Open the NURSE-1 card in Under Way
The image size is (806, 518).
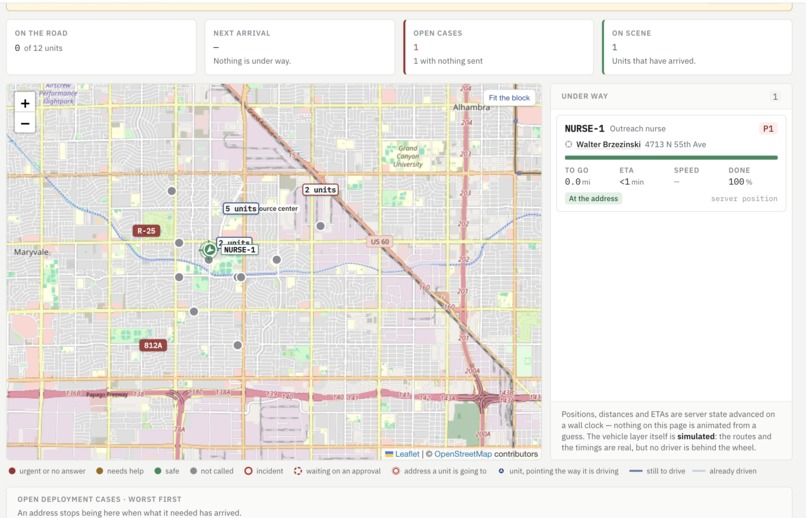coord(671,163)
